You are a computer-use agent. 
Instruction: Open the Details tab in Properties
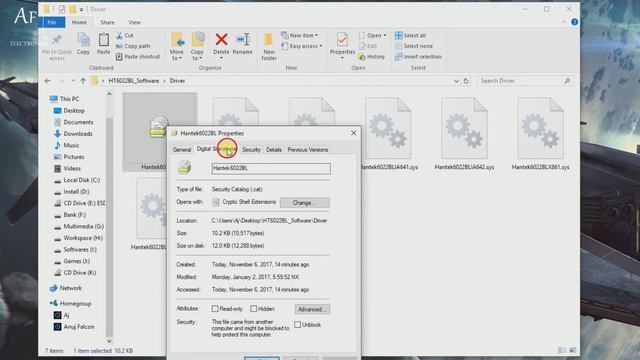(274, 150)
